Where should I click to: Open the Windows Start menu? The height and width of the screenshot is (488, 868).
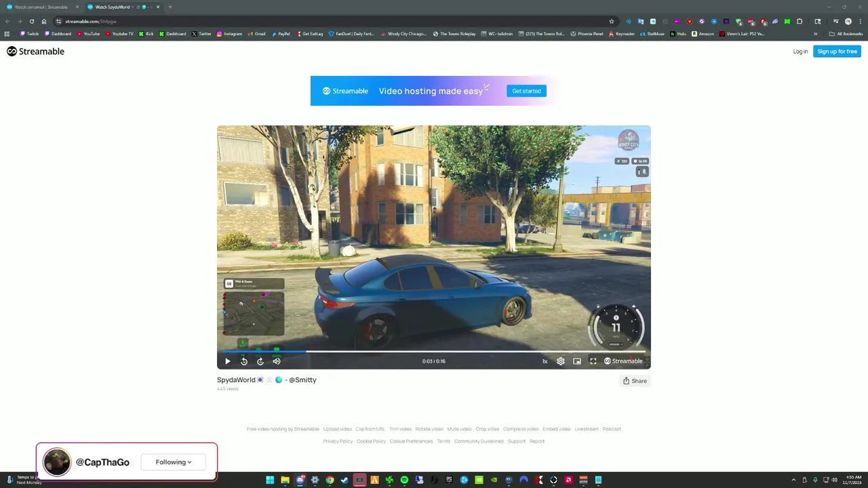tap(270, 480)
